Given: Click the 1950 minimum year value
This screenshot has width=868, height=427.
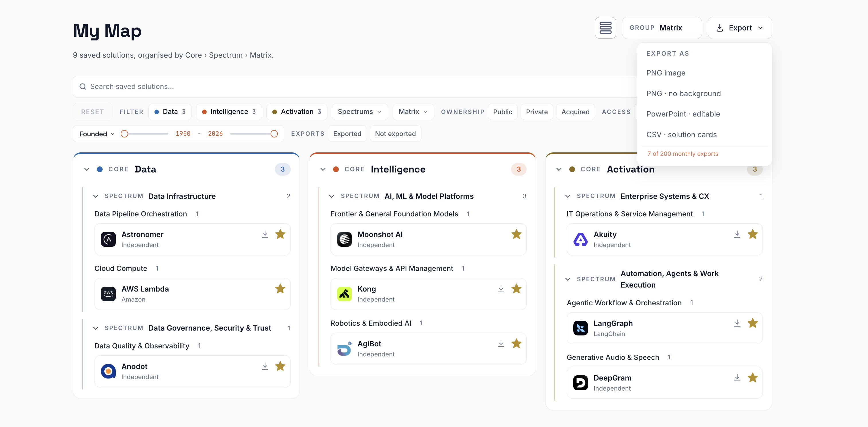Looking at the screenshot, I should click(x=183, y=133).
